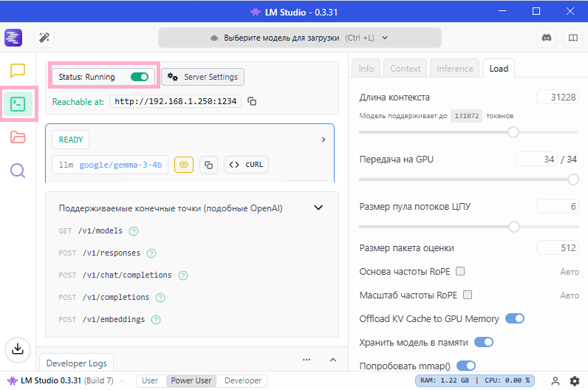Open the Downloads icon at bottom left
Viewport: 588px width, 390px height.
pyautogui.click(x=18, y=349)
